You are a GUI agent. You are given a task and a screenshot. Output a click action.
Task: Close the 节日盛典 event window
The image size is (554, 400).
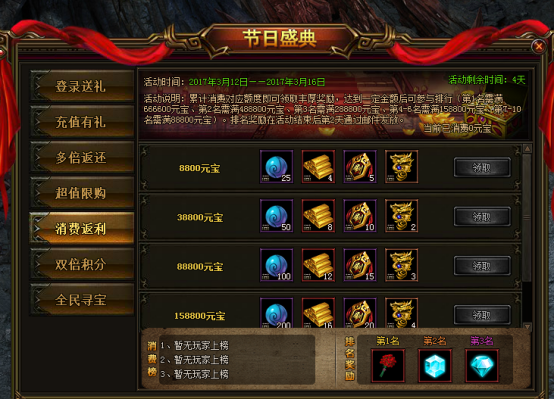539,46
